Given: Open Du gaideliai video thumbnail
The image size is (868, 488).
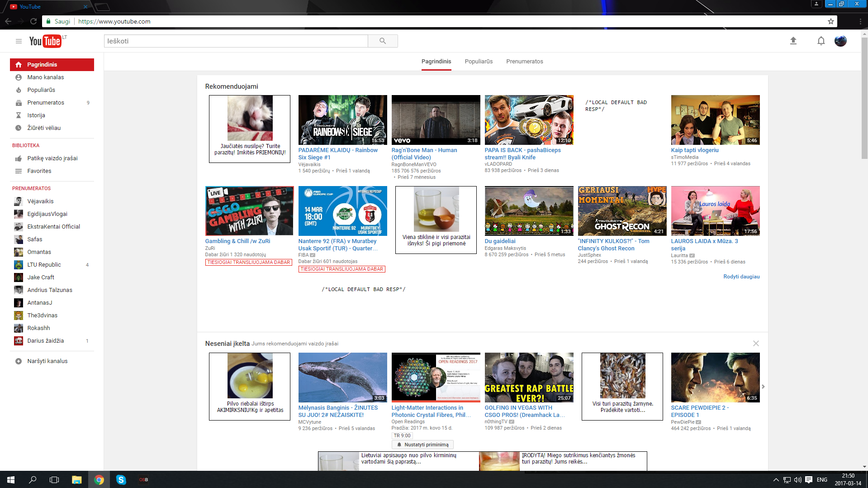Looking at the screenshot, I should coord(529,211).
